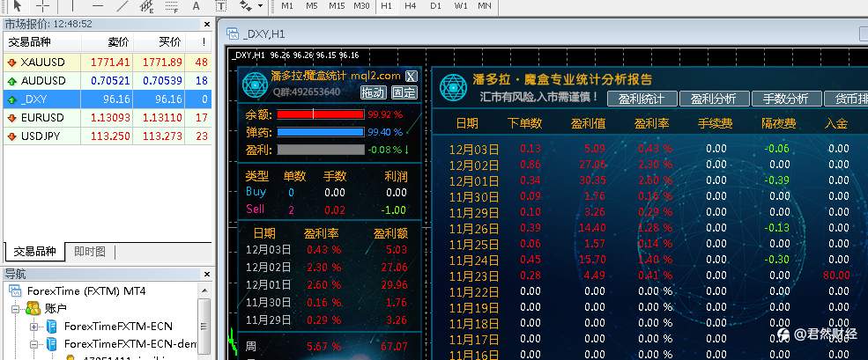Click the 固定 button
This screenshot has width=868, height=360.
404,92
